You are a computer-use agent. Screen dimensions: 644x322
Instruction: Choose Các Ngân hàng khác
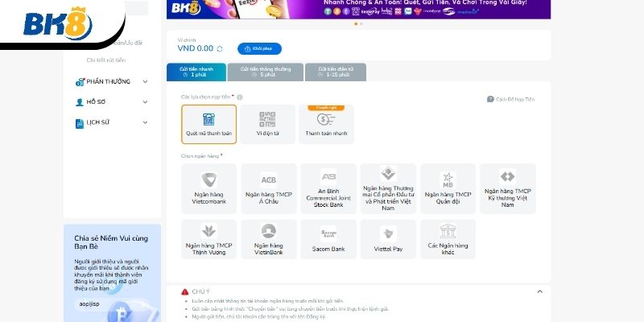coord(448,239)
